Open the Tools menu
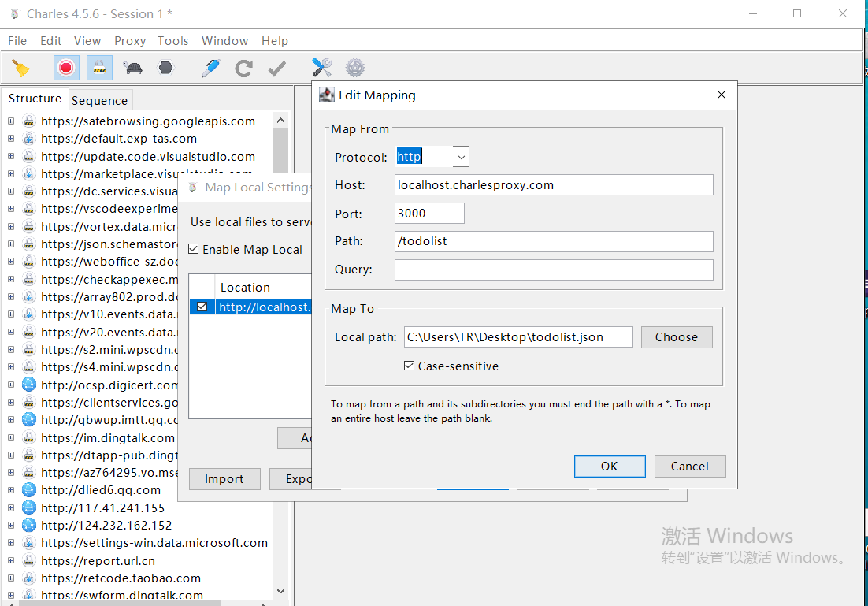This screenshot has width=868, height=606. point(172,41)
